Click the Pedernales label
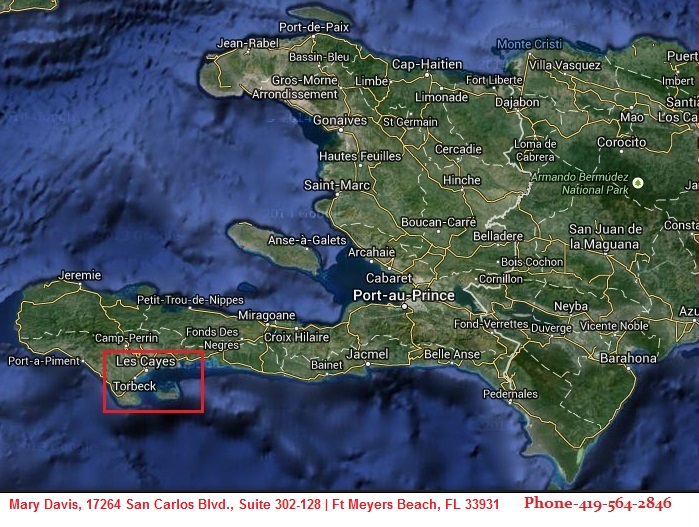 [x=510, y=394]
